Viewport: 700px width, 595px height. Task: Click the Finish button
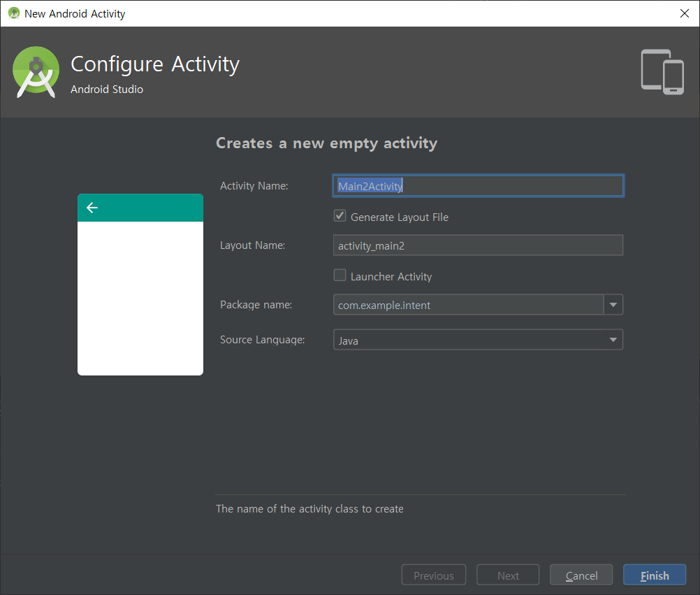[655, 575]
